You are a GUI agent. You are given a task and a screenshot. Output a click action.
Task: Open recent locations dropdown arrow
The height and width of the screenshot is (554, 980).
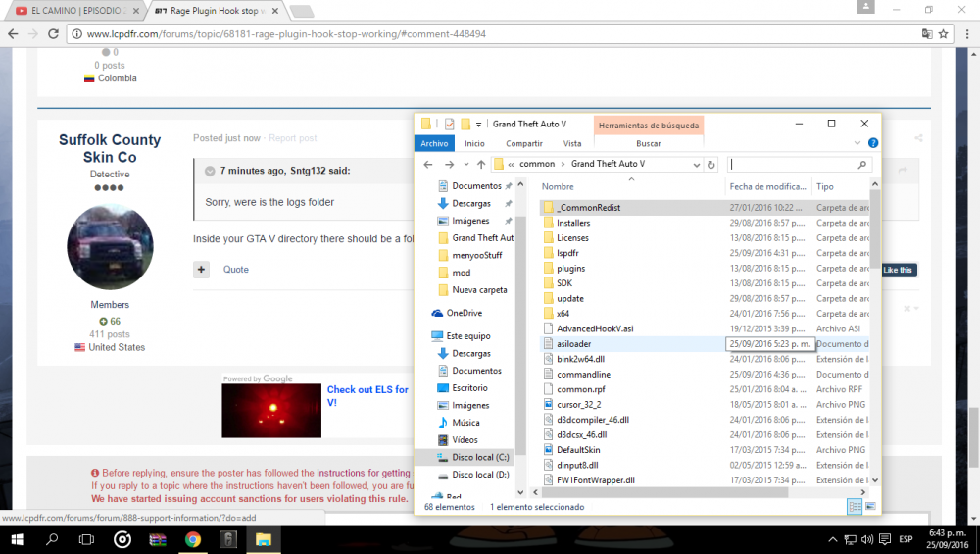[466, 165]
